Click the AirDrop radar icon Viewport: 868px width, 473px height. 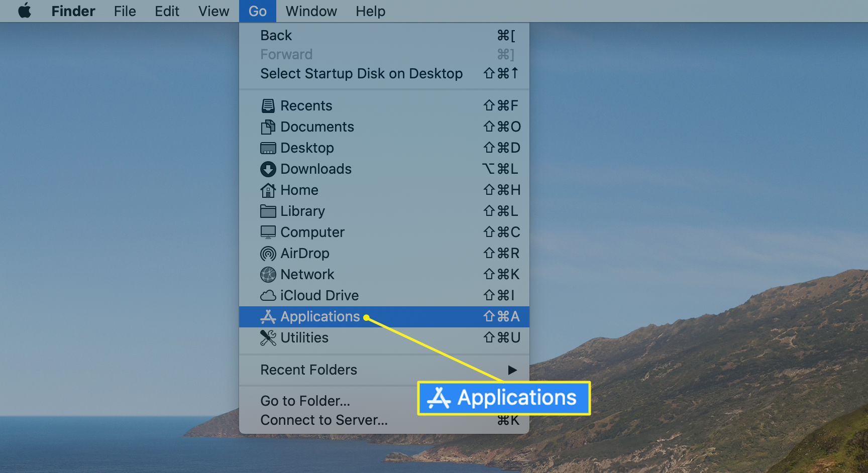(268, 253)
